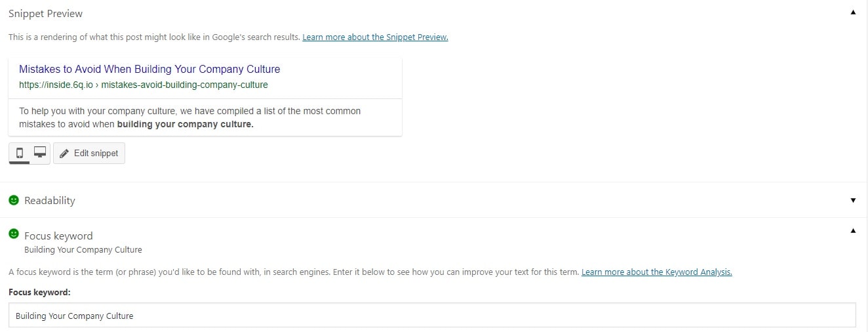Click the bold Focus keyword: field label
This screenshot has width=868, height=332.
coord(39,292)
